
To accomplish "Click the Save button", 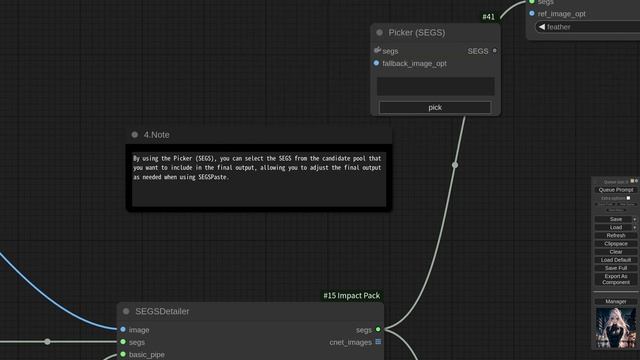I will click(x=613, y=219).
